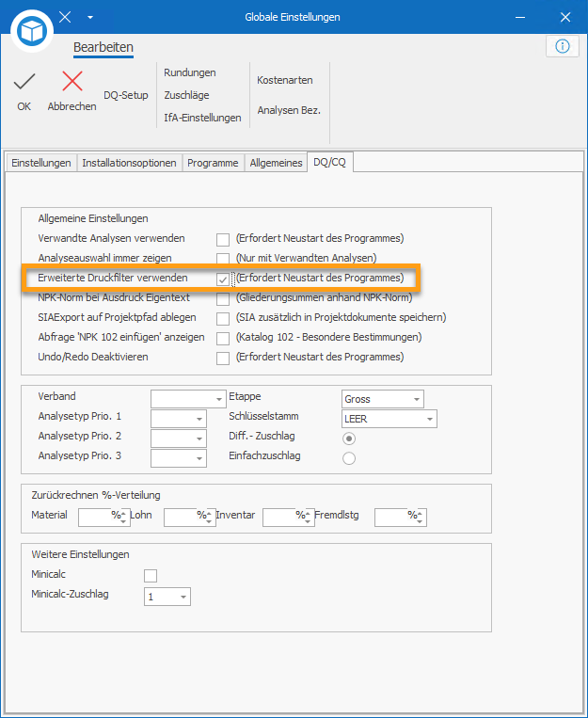Click the Material percentage field

tap(103, 518)
